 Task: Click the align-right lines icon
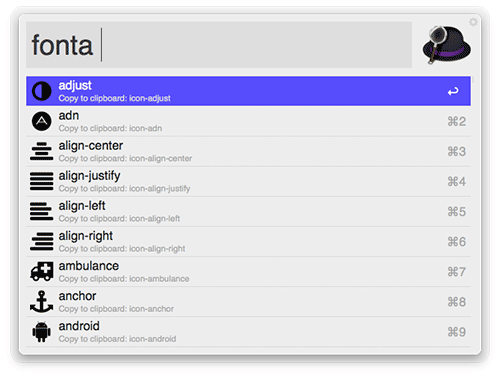point(42,241)
